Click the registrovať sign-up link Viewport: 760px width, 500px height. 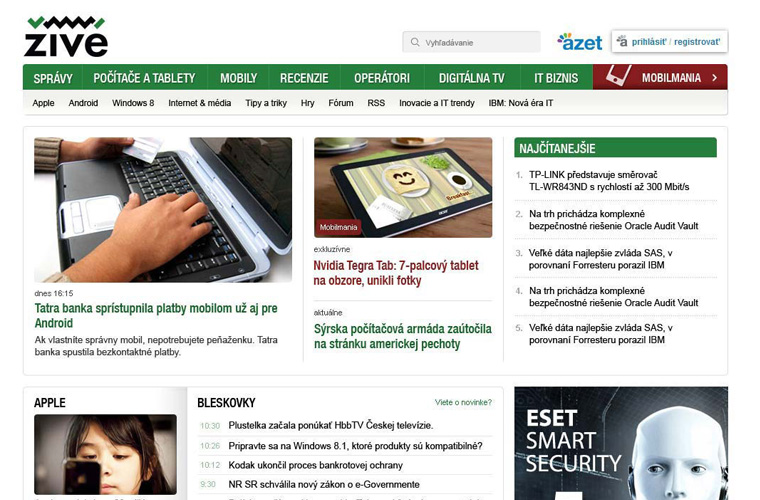[x=697, y=42]
